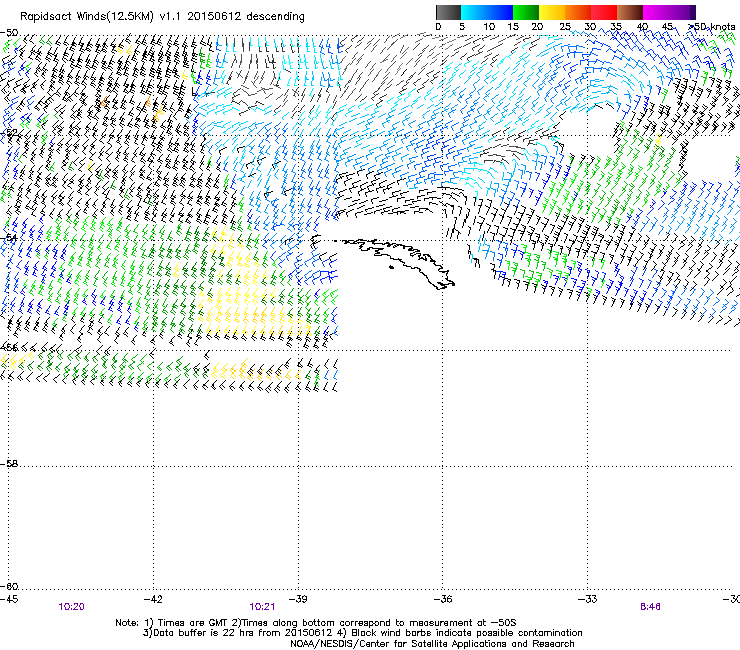The image size is (740, 650).
Task: Click the date text '20150612 descending'
Action: tap(245, 16)
